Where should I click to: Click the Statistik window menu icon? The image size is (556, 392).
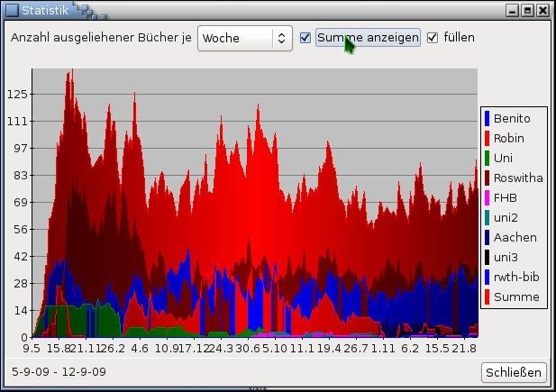click(x=12, y=10)
